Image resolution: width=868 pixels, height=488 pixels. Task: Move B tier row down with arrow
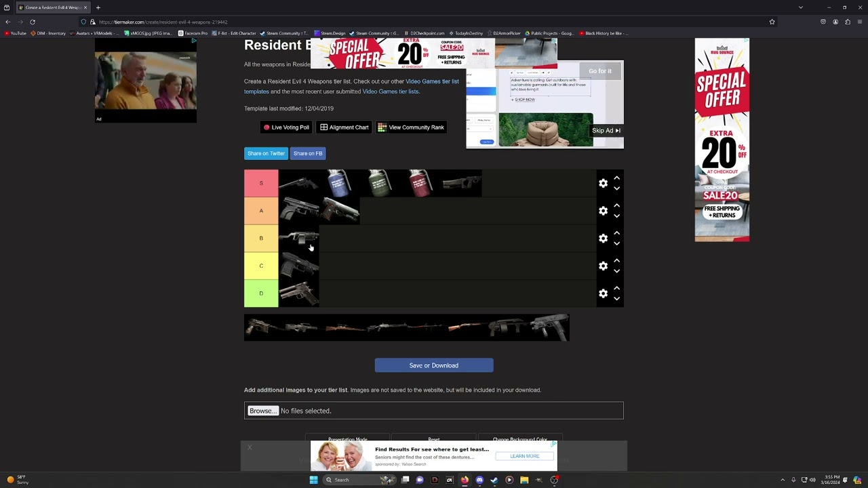616,244
